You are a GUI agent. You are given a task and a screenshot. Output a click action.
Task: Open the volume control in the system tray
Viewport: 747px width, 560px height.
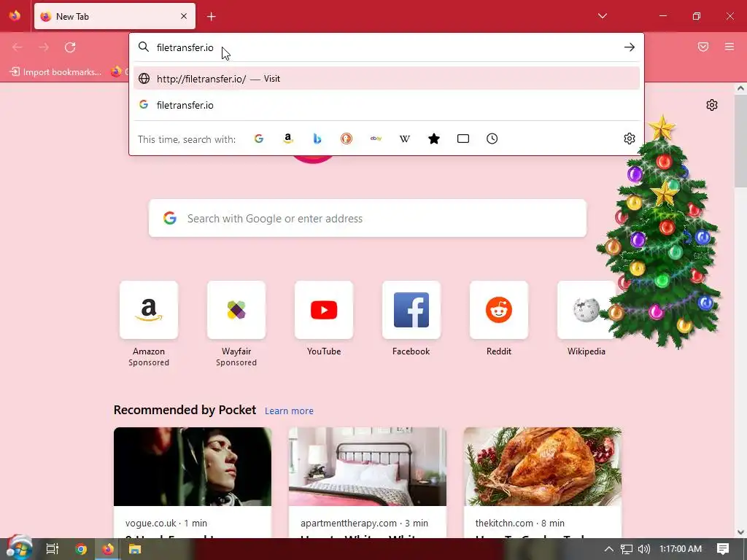[643, 549]
